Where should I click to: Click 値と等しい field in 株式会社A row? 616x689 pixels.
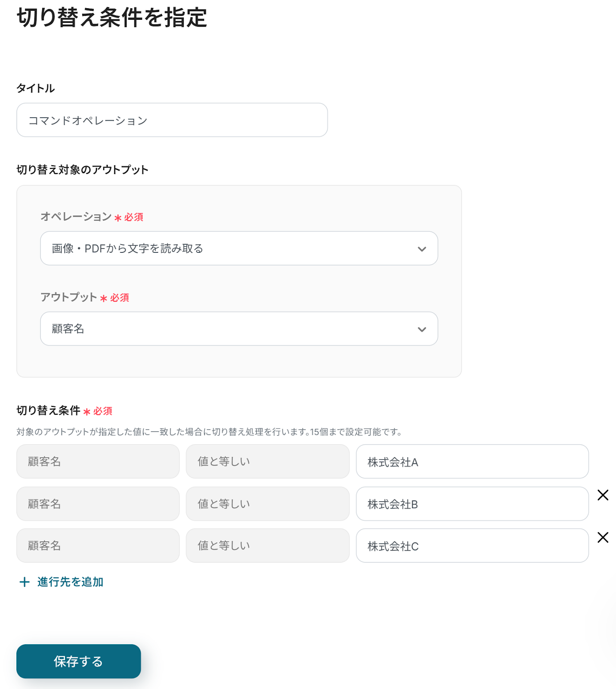(268, 462)
